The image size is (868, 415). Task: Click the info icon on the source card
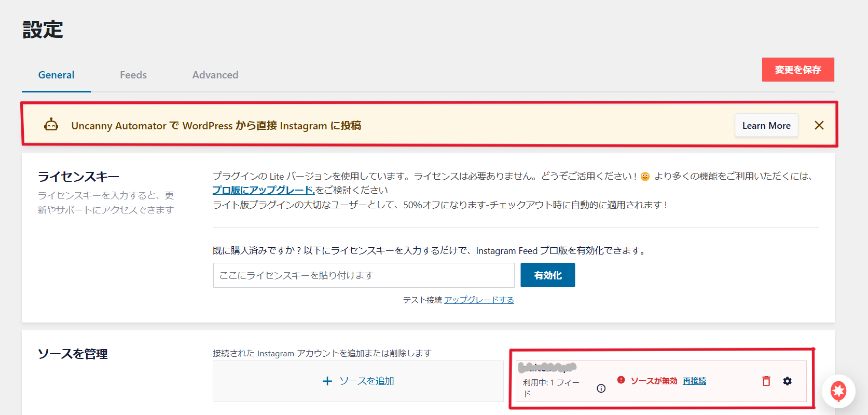(601, 388)
